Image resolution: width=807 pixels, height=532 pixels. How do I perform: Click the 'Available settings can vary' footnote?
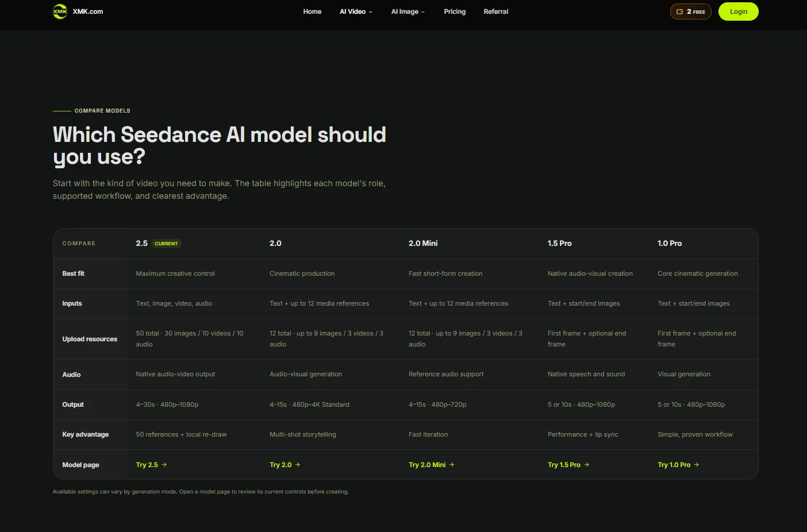201,492
